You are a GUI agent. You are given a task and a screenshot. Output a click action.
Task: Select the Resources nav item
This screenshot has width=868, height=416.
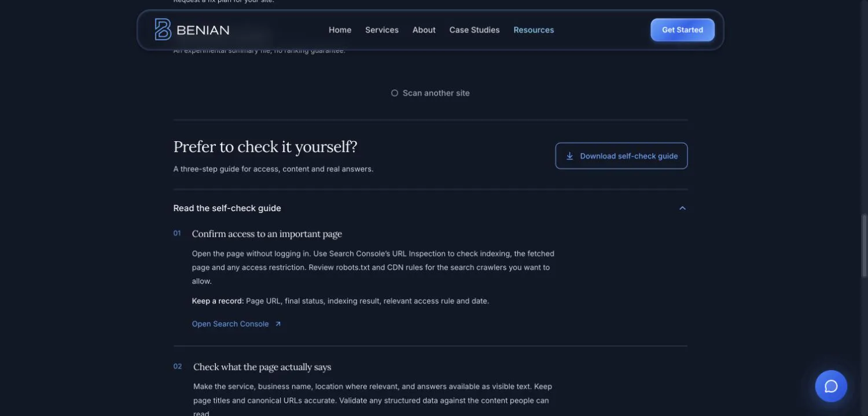(534, 30)
